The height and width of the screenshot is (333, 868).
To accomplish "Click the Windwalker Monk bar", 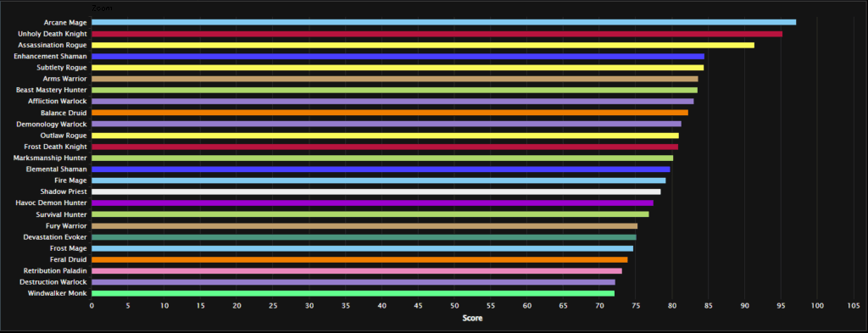I will click(x=353, y=293).
